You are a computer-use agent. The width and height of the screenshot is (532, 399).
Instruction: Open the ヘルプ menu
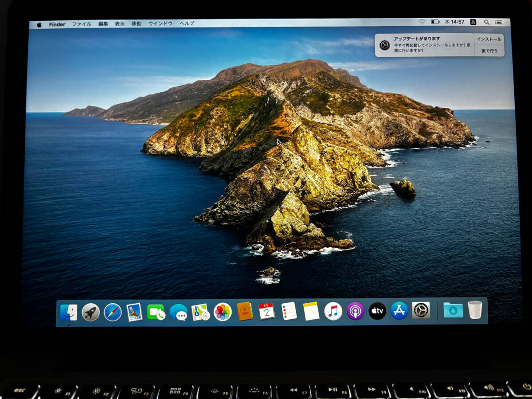tap(187, 23)
